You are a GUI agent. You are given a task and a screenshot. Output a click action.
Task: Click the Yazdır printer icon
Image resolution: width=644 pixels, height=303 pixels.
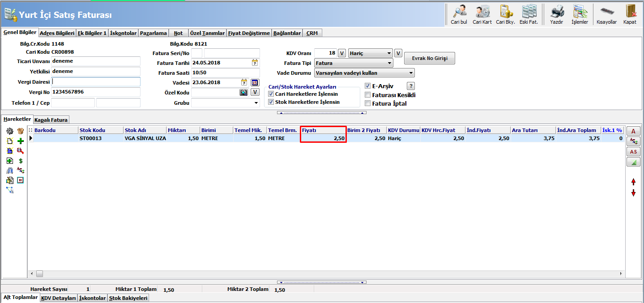coord(556,14)
